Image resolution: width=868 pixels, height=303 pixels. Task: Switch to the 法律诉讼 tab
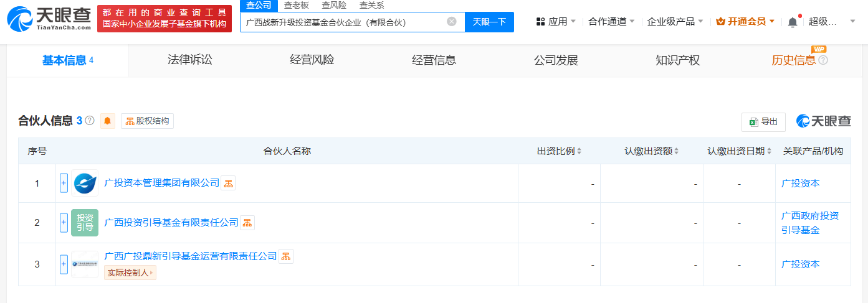[190, 60]
